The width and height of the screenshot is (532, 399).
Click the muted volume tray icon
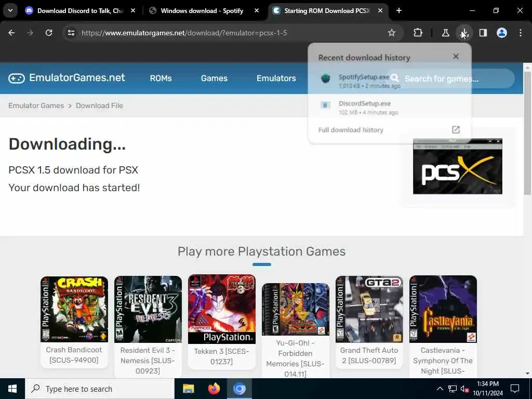[x=464, y=389]
